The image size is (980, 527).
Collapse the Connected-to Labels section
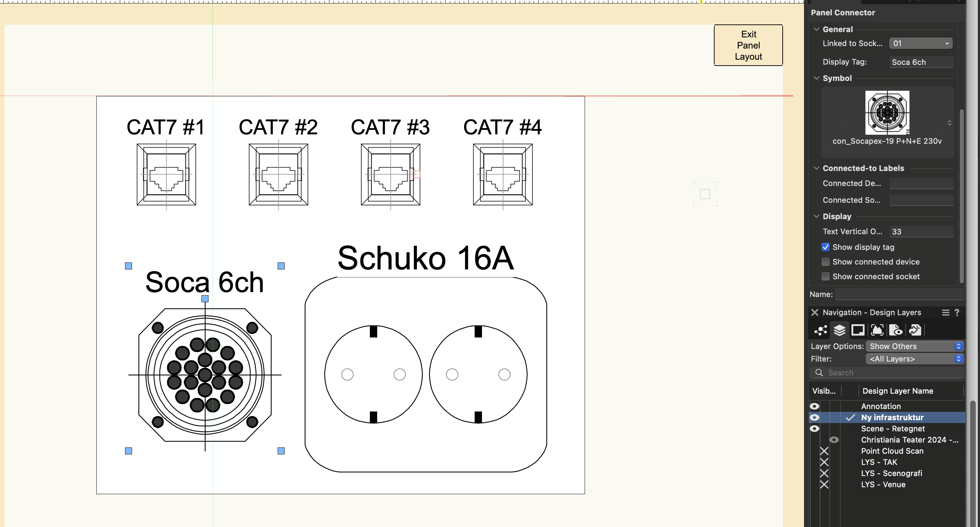817,168
